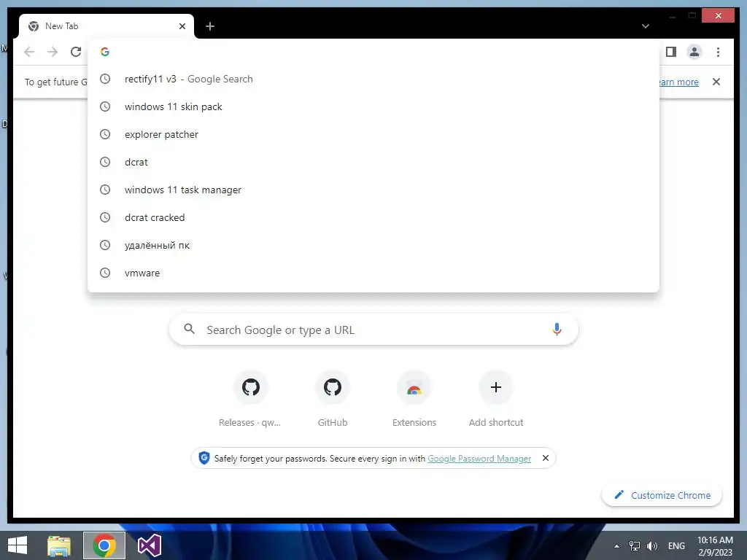Click the magnifier icon in search box
747x560 pixels.
[189, 329]
